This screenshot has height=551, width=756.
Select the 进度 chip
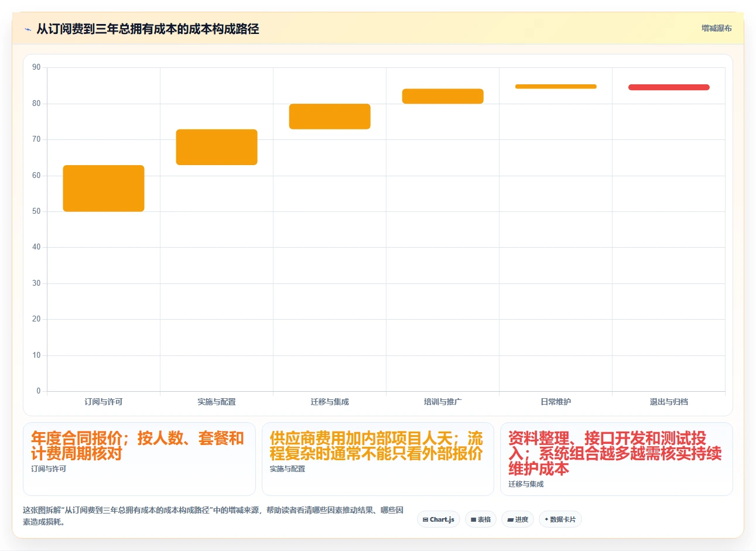pyautogui.click(x=518, y=519)
